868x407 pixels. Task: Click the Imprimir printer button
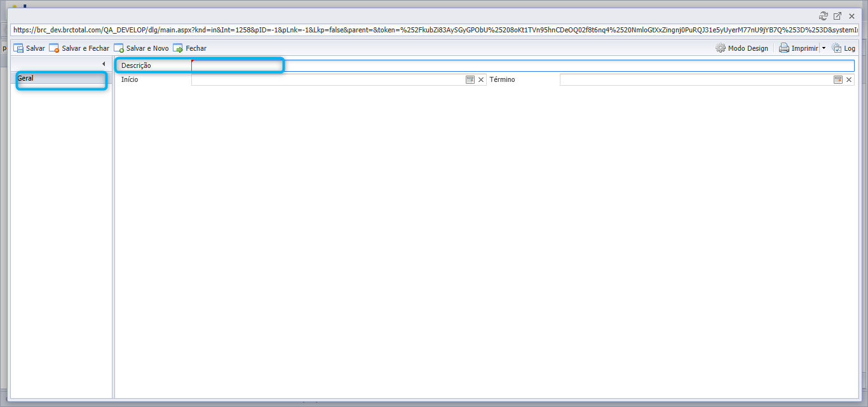point(798,48)
